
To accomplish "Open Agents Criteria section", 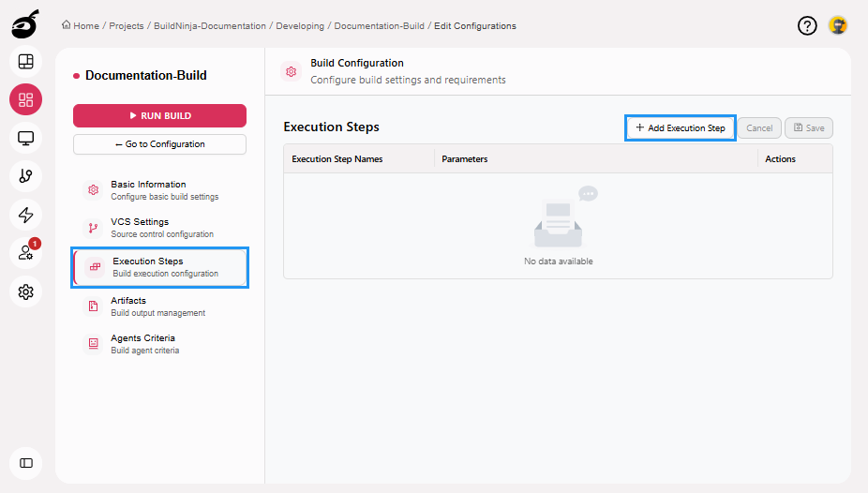I will click(160, 344).
